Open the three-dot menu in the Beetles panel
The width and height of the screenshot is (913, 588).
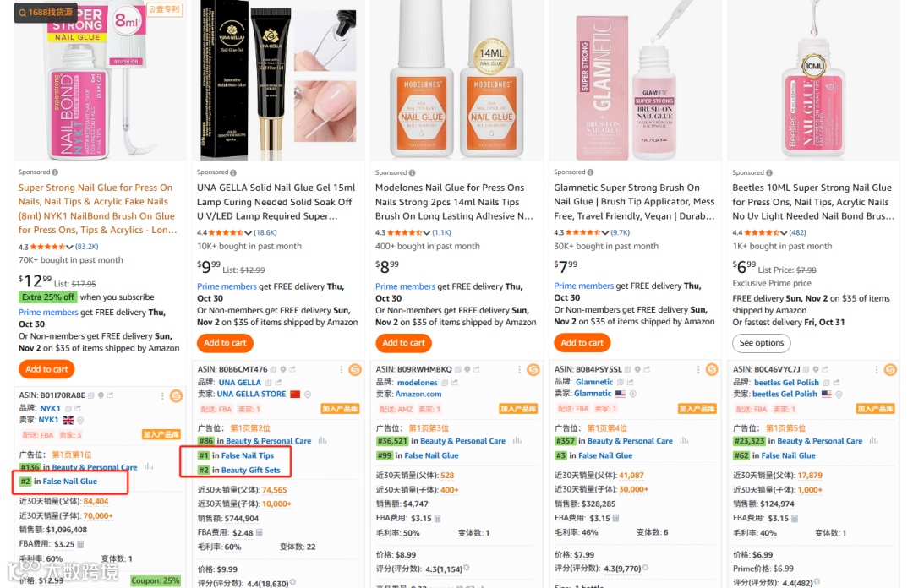tap(877, 370)
